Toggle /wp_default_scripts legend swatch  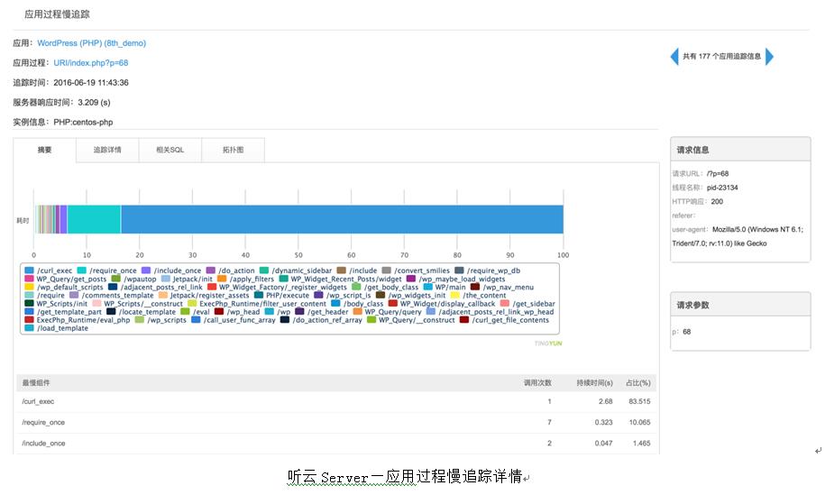30,288
